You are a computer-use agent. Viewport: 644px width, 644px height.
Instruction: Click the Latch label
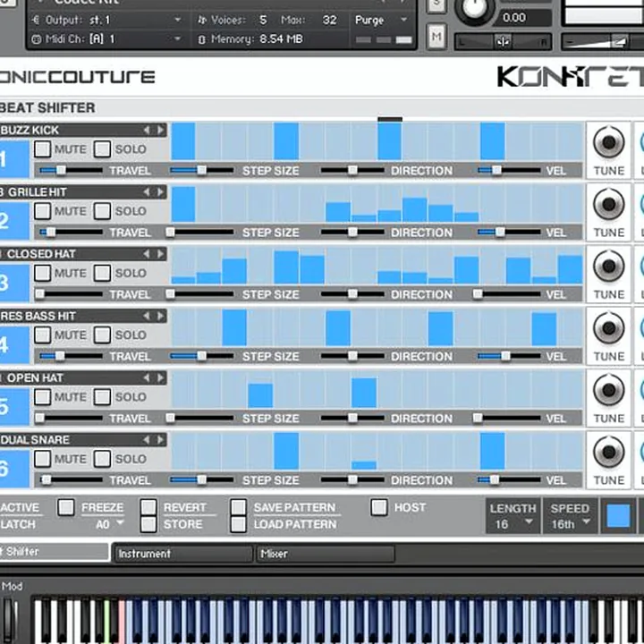tap(18, 524)
